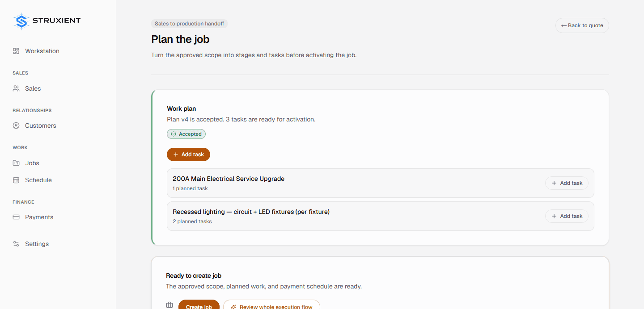Image resolution: width=644 pixels, height=309 pixels.
Task: Click Review whole execution flow
Action: click(271, 305)
